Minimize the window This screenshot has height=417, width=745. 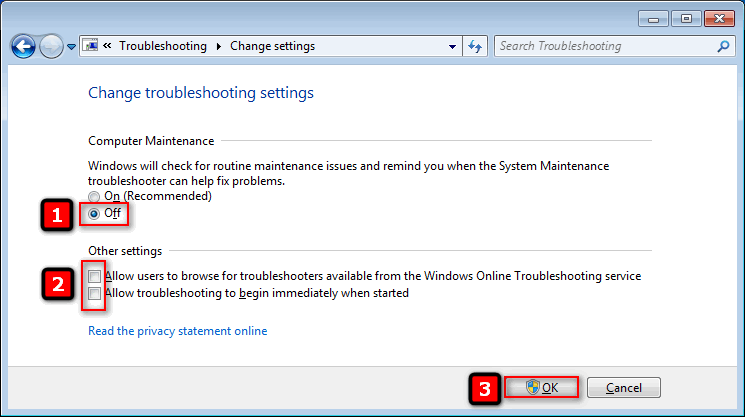coord(653,19)
